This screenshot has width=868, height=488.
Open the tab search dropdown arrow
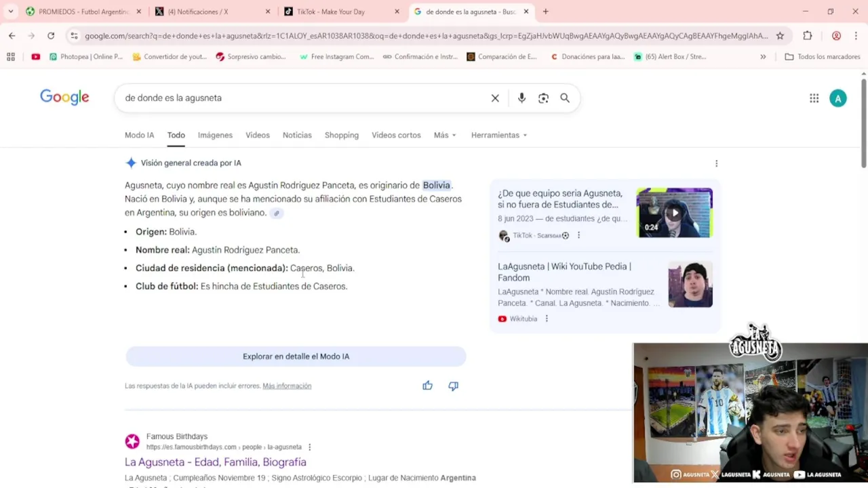coord(10,12)
